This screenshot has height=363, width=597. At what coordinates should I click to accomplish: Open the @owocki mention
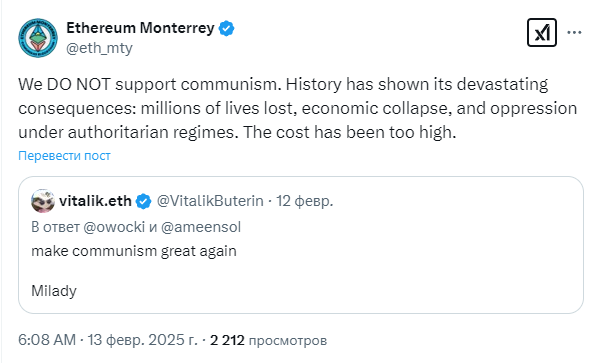click(114, 227)
